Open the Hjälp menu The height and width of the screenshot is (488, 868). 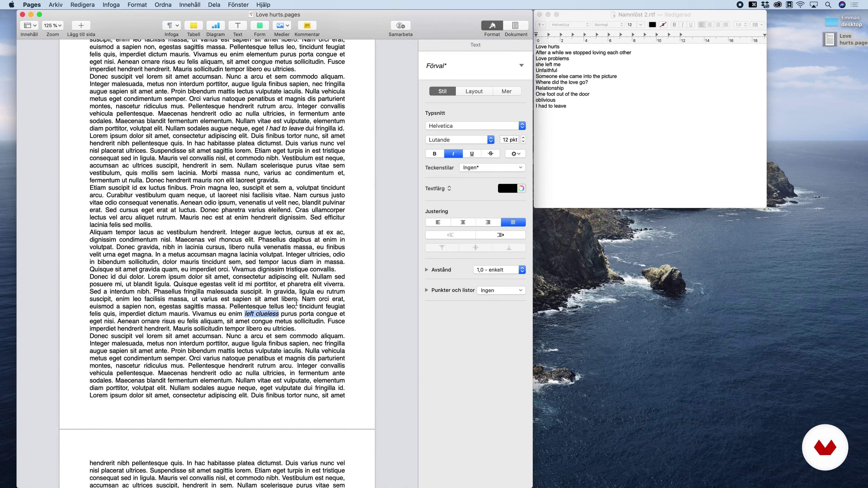tap(263, 5)
